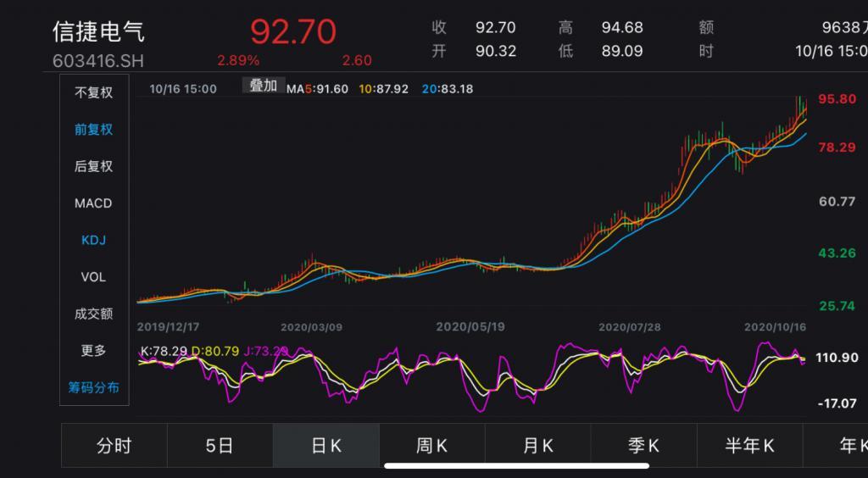The height and width of the screenshot is (478, 868).
Task: Tap the iOS home indicator bar
Action: coord(516,466)
